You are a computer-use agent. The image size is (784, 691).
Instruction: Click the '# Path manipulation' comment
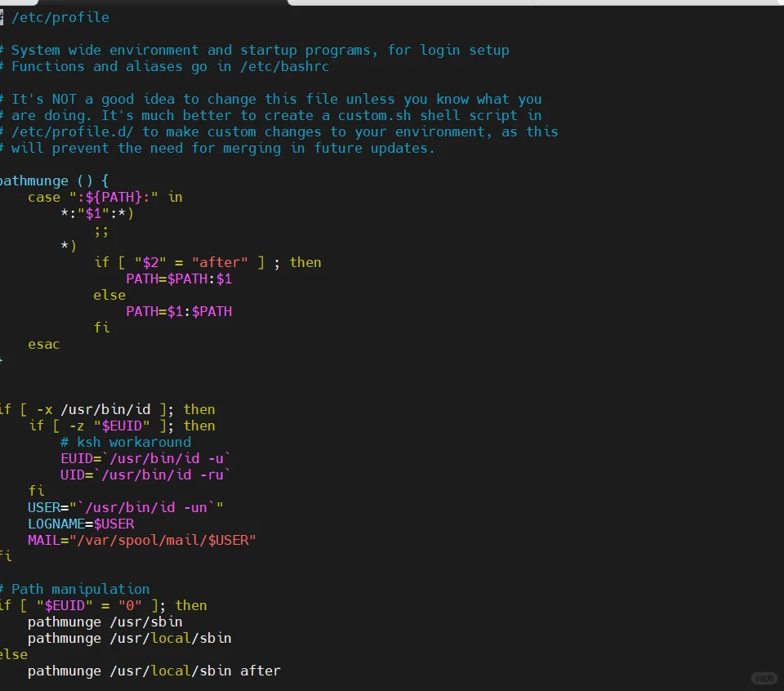pos(75,589)
